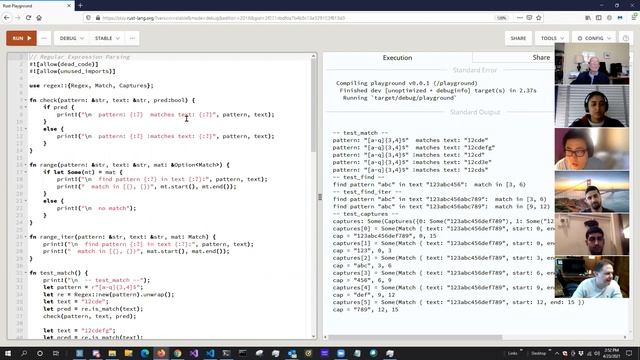Open the DEBUG mode dropdown
640x360 pixels.
[x=71, y=38]
